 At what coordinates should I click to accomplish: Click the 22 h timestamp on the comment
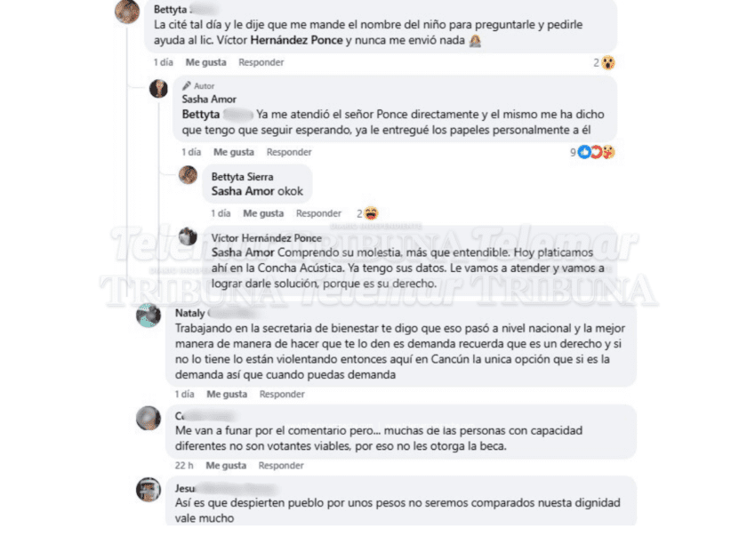click(x=184, y=465)
